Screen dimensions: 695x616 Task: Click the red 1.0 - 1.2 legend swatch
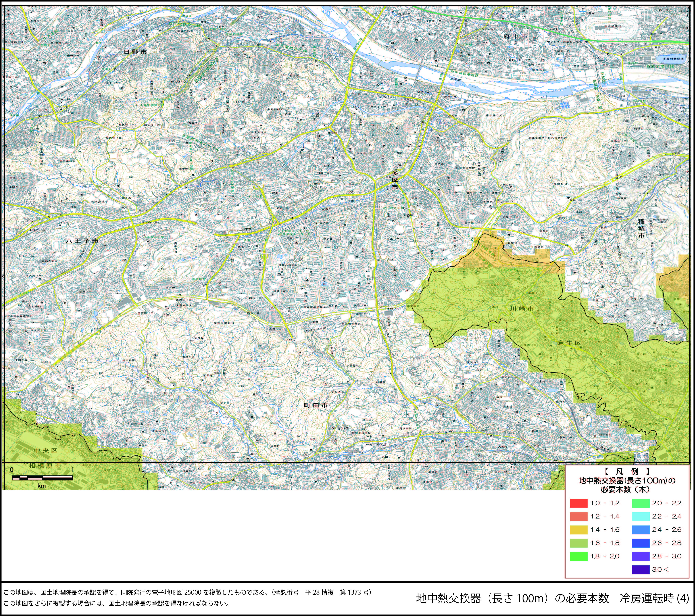[579, 503]
